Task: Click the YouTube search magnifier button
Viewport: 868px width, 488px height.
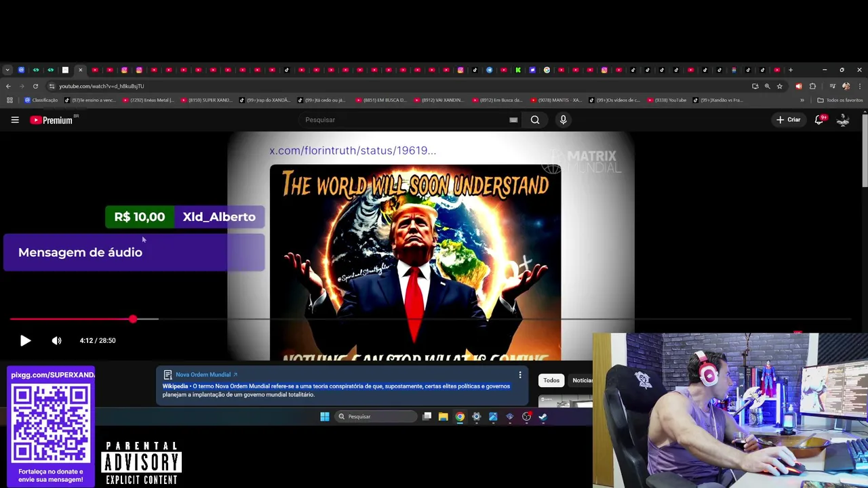Action: (x=535, y=120)
